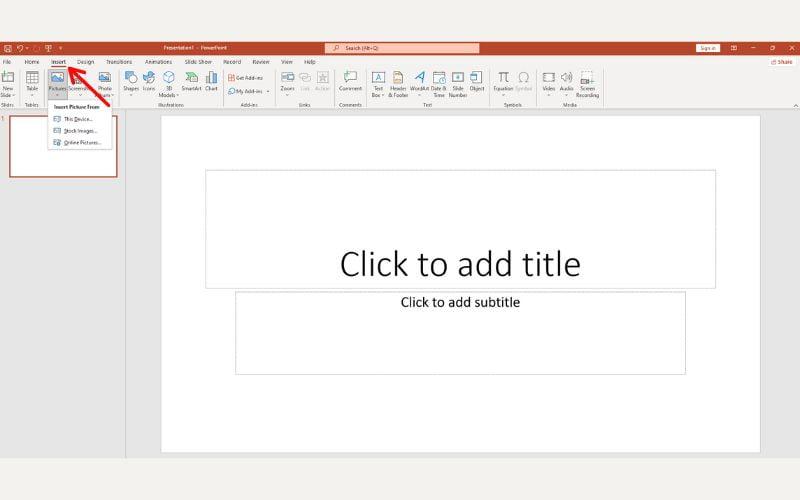Open the Zoom link options
The height and width of the screenshot is (500, 800).
(x=287, y=84)
